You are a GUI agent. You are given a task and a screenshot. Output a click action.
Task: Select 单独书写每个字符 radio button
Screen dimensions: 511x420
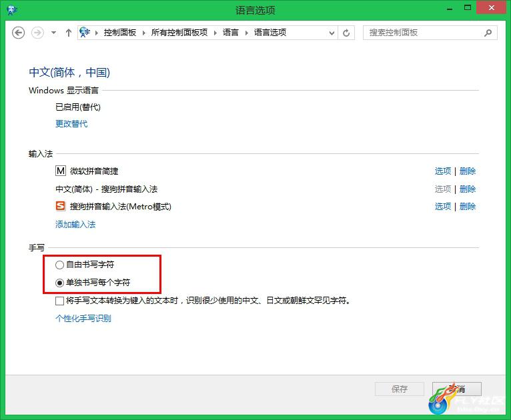point(59,283)
